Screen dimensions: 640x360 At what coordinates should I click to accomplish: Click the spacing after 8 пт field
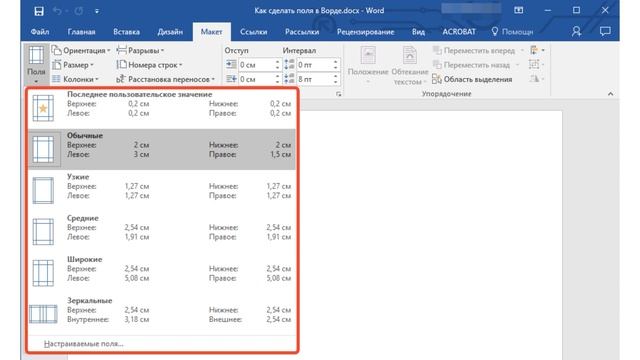[314, 79]
